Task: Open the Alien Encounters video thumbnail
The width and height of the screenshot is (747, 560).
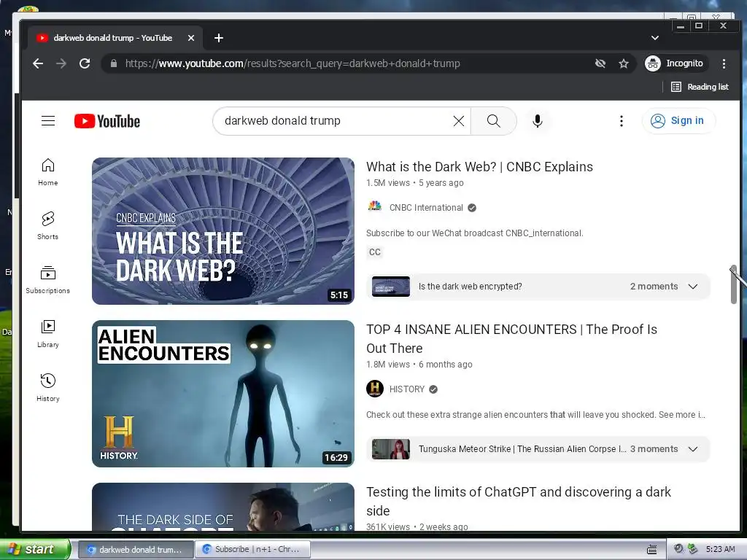Action: click(223, 393)
